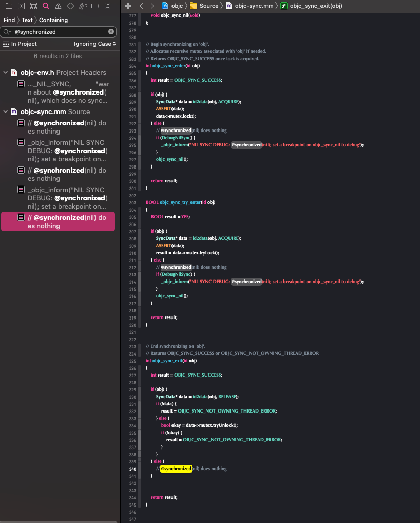Open the Symbol navigator hierarchy icon

click(34, 6)
